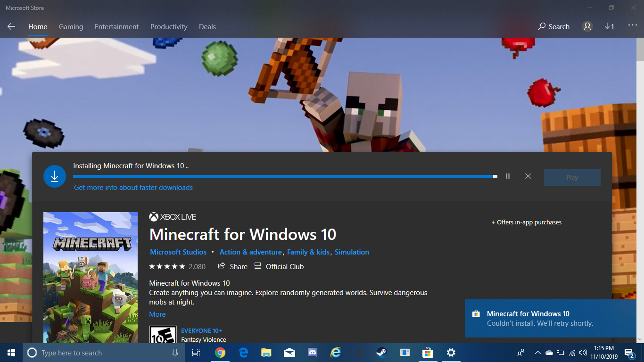This screenshot has width=644, height=362.
Task: Click the EVERYONE 10+ rating link
Action: click(x=202, y=331)
